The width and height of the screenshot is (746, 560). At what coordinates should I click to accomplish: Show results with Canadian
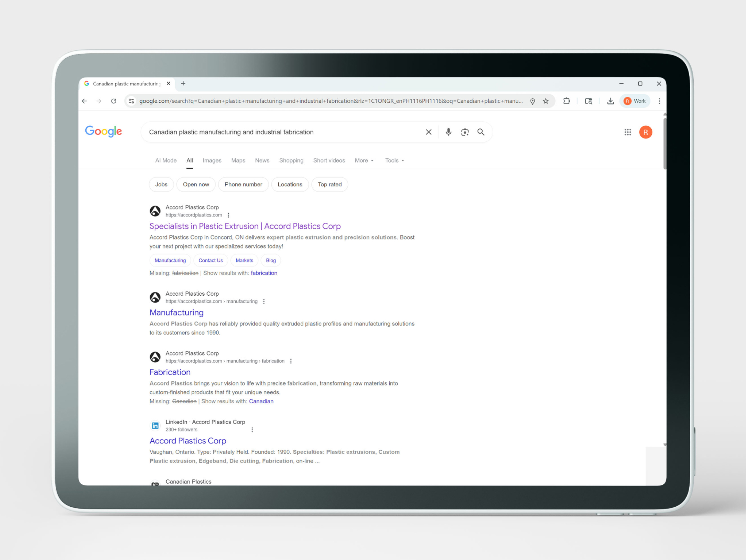(x=261, y=402)
